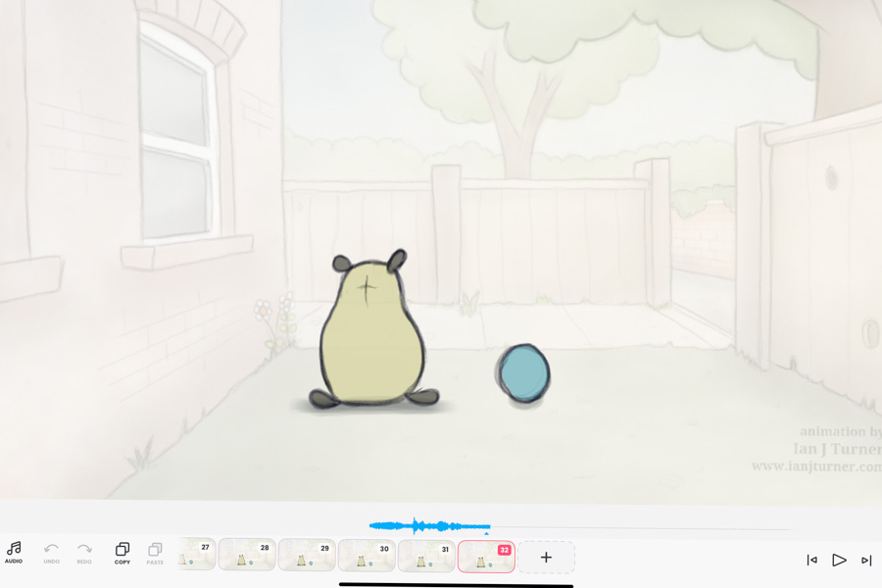Jump to the last frame
This screenshot has width=882, height=588.
(x=866, y=560)
